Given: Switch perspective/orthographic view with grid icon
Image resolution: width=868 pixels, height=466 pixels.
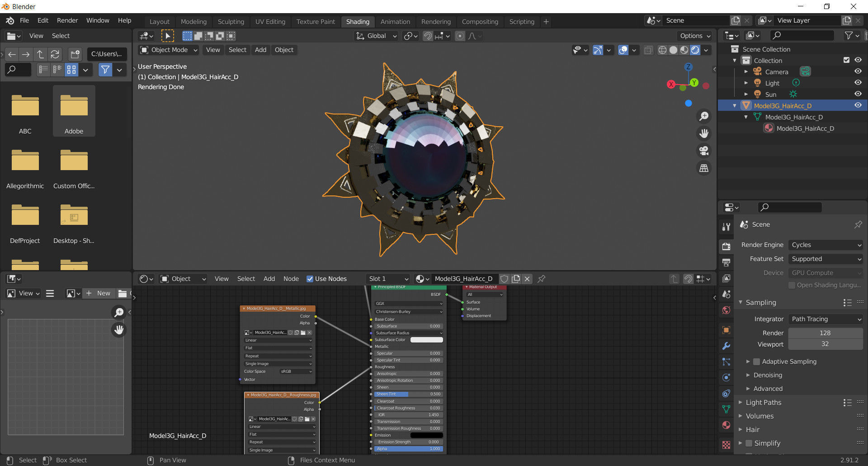Looking at the screenshot, I should 704,168.
